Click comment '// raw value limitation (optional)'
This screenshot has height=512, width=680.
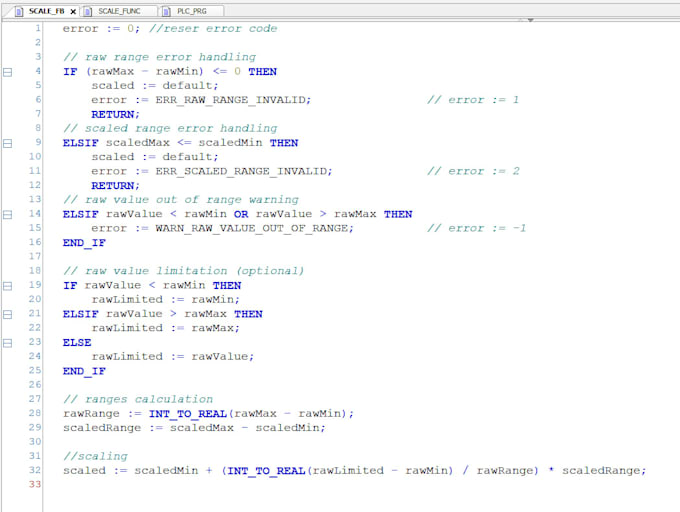183,271
